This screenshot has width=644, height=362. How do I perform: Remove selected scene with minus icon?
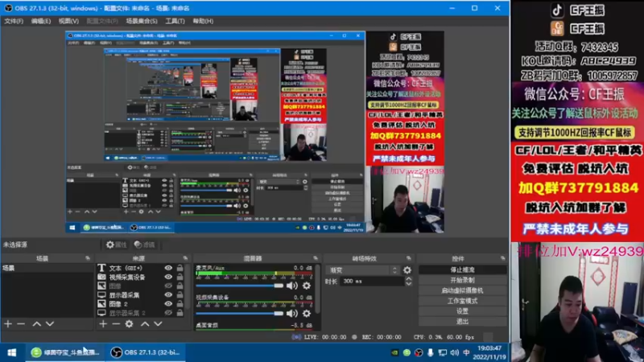21,324
